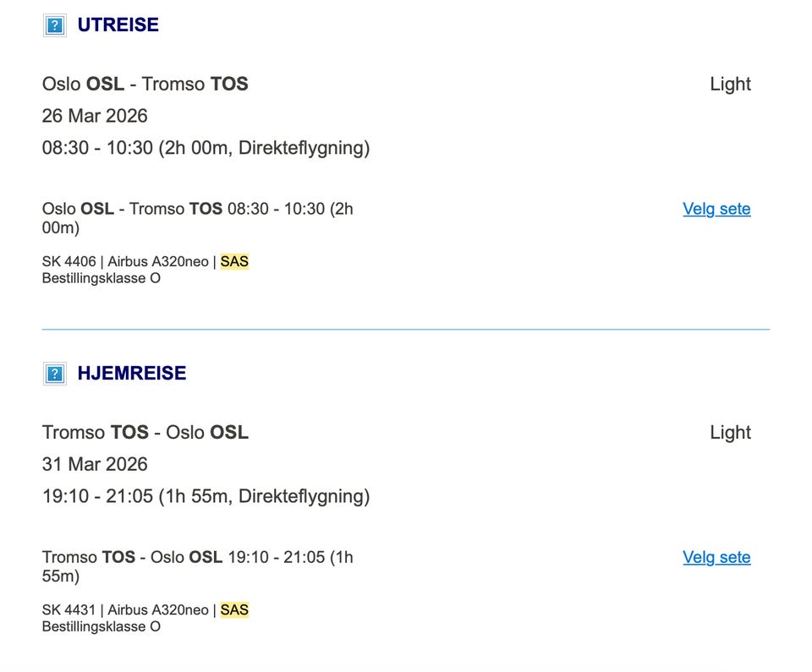Screen dimensions: 812x672
Task: Click Bestillingsklasse O under flight SK 4431
Action: coord(101,626)
